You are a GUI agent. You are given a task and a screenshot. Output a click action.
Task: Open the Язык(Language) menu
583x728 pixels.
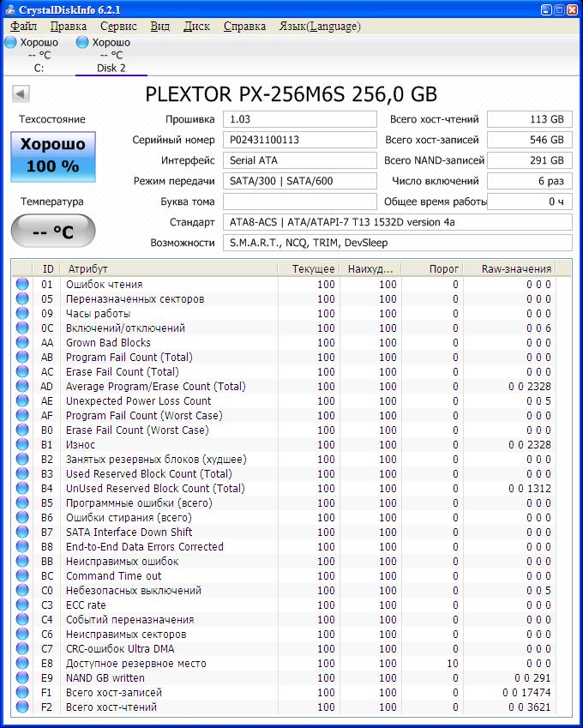point(320,26)
